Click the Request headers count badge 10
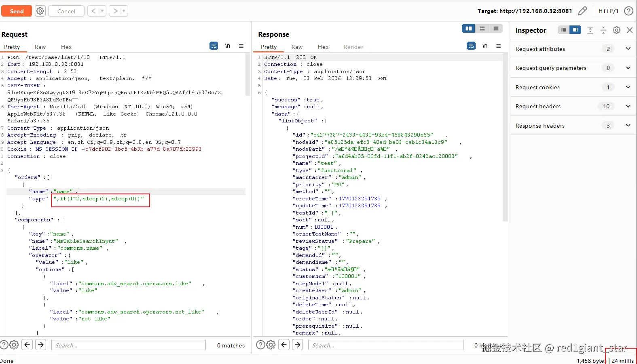This screenshot has height=364, width=637. click(x=606, y=106)
